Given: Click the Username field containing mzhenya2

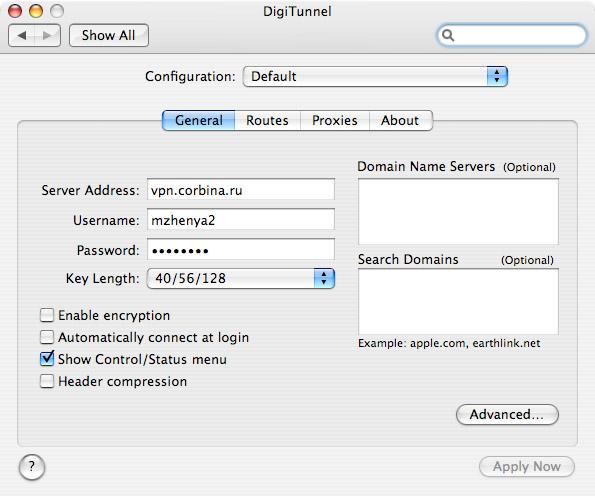Looking at the screenshot, I should click(241, 220).
